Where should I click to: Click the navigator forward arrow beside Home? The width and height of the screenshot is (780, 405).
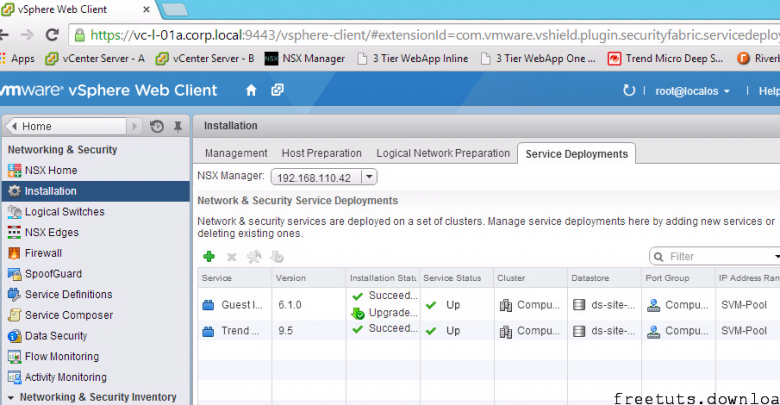tap(134, 126)
